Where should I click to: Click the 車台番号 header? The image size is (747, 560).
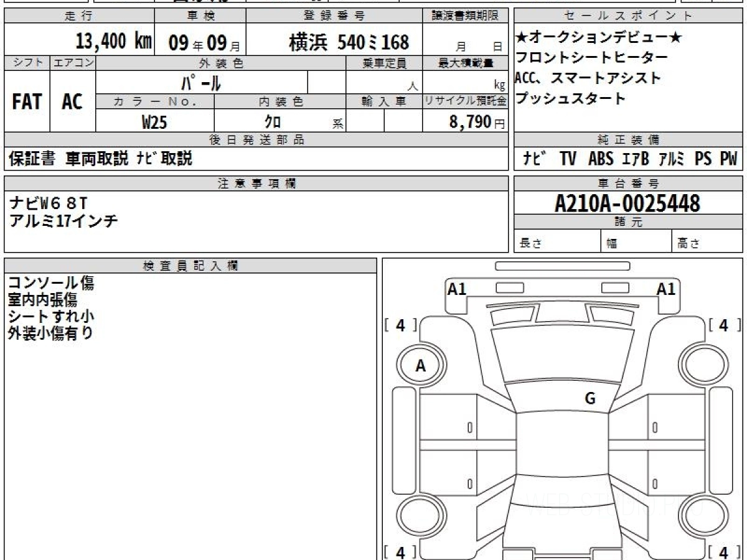(x=629, y=183)
